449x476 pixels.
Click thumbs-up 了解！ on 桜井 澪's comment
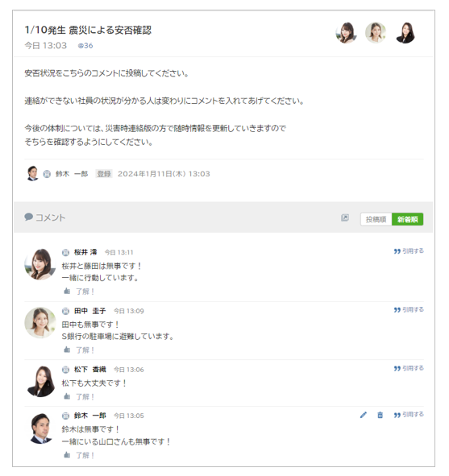coord(79,292)
